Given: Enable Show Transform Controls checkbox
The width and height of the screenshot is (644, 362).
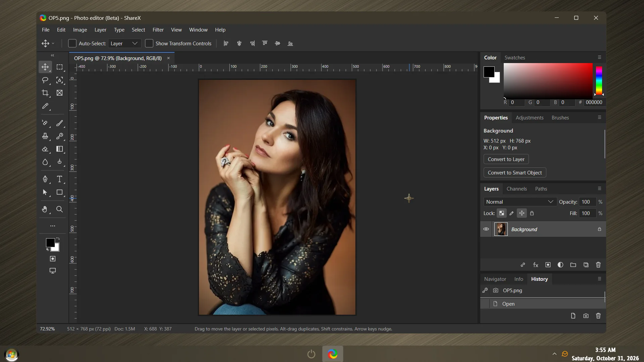Looking at the screenshot, I should [149, 43].
